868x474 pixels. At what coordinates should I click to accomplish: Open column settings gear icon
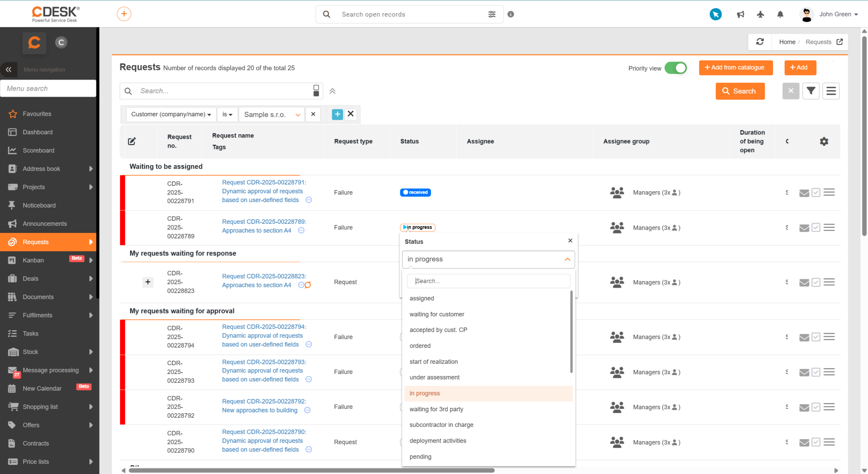(824, 141)
